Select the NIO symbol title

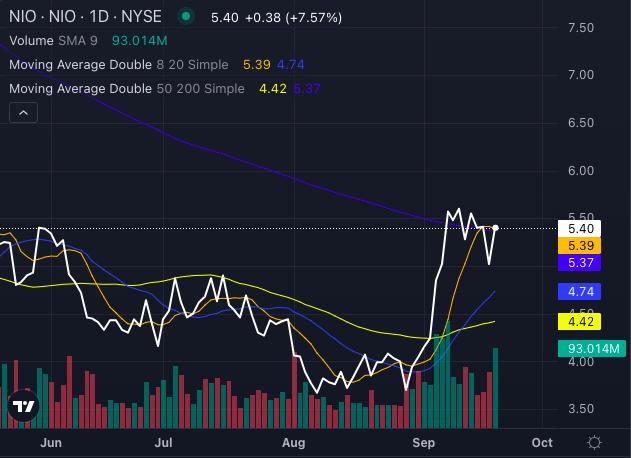coord(85,17)
